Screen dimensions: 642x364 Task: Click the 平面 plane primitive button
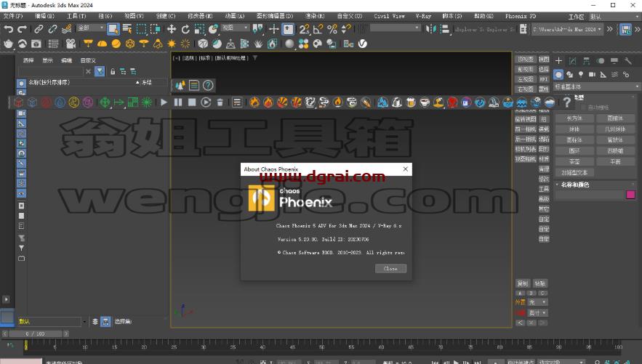click(615, 161)
